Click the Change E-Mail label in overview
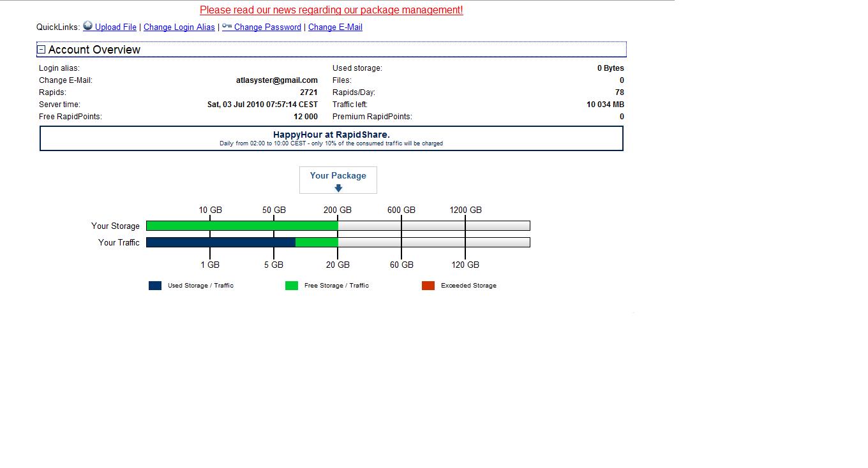 pyautogui.click(x=66, y=80)
